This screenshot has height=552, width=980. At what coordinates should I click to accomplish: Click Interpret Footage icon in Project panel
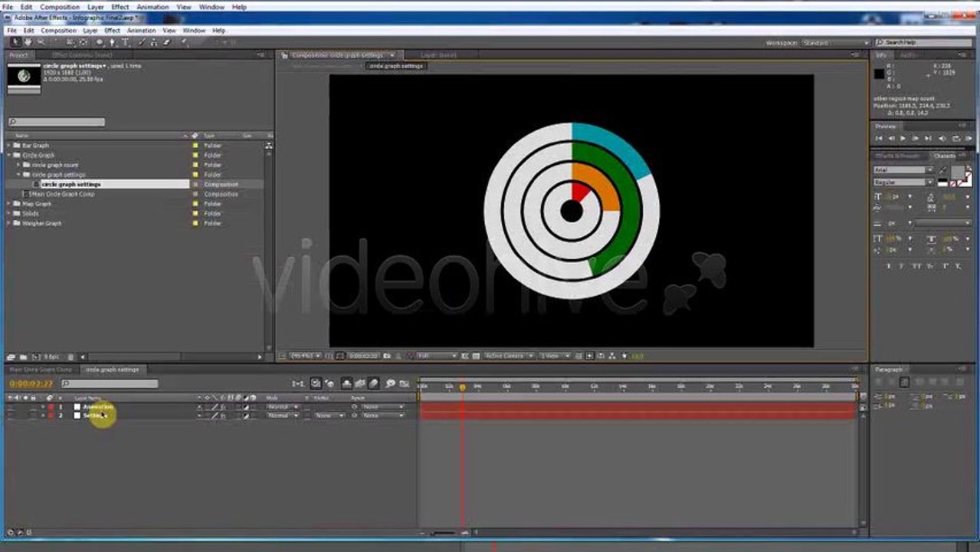(11, 356)
